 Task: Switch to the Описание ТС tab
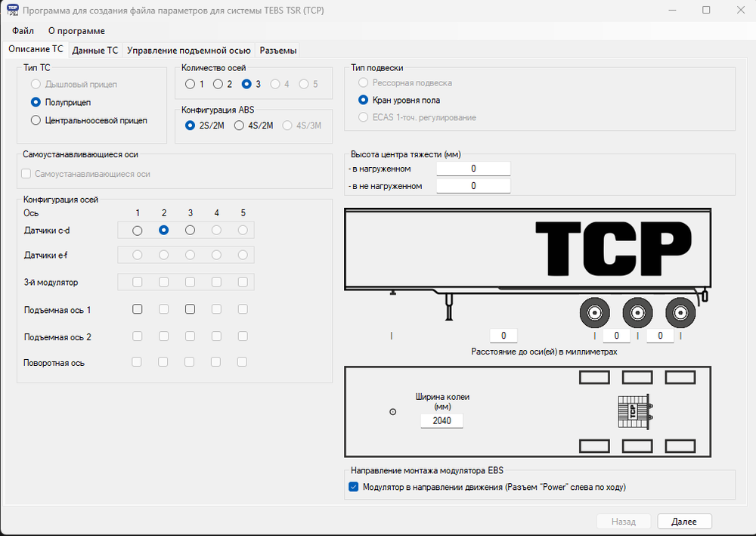36,49
